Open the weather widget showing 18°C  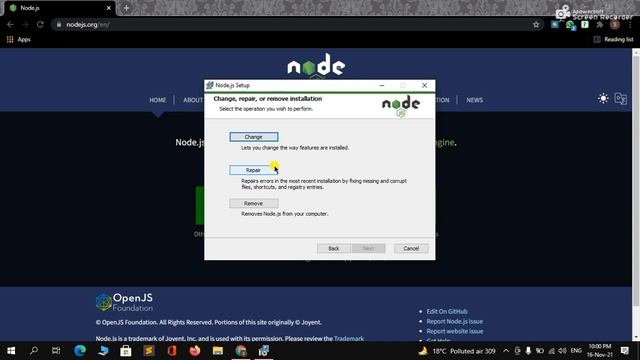tap(456, 351)
